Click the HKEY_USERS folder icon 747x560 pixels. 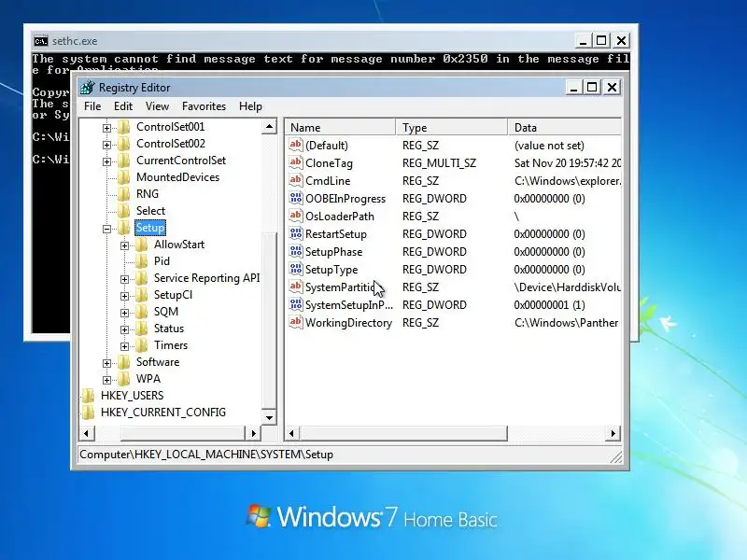point(88,395)
